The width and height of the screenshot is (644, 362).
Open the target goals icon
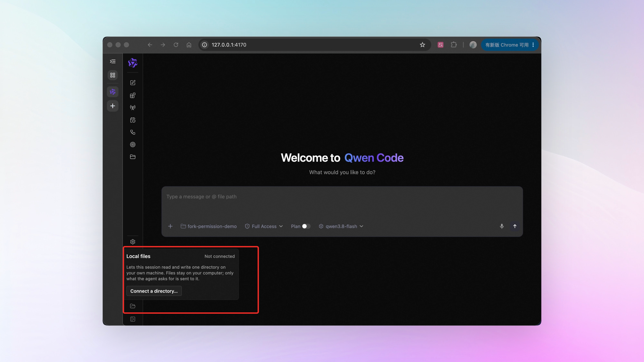(x=133, y=145)
